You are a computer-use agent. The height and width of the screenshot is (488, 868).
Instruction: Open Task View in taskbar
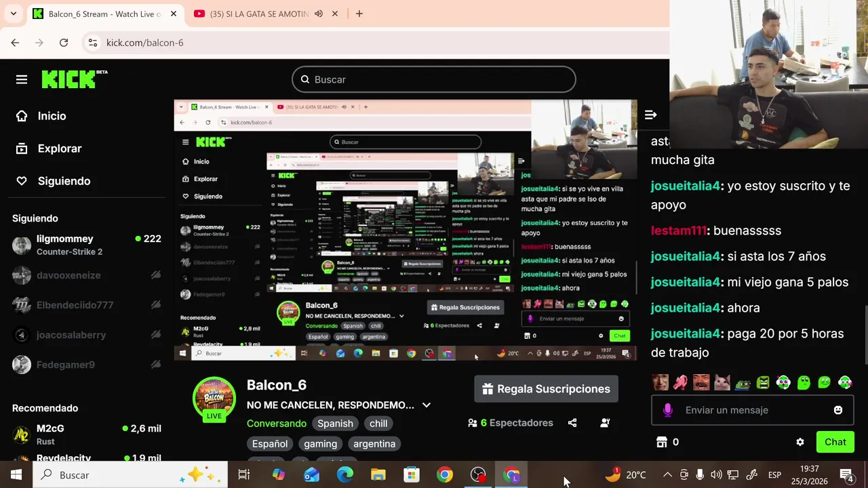click(x=244, y=475)
